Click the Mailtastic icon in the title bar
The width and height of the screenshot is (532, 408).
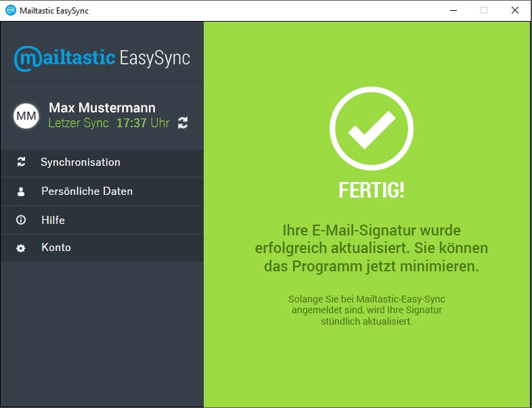(x=11, y=10)
